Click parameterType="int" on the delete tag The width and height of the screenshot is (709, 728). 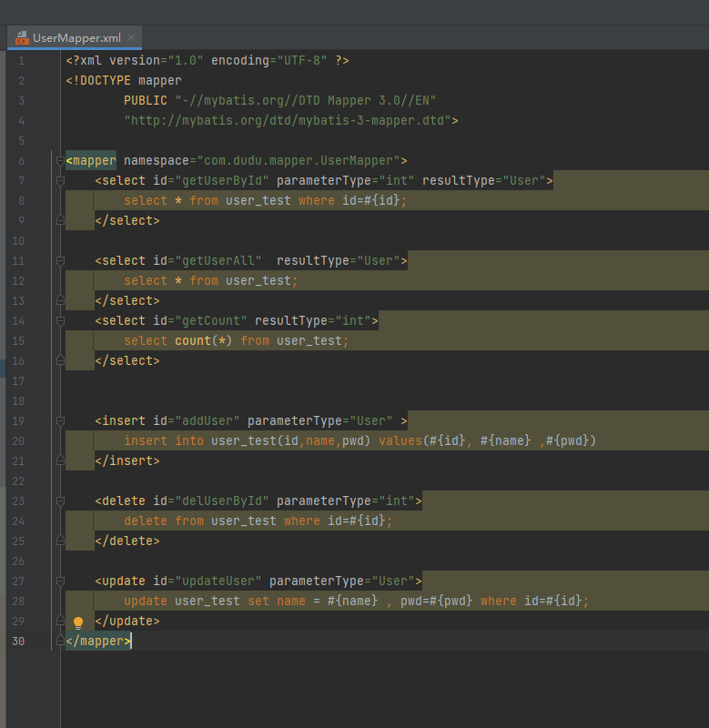tap(346, 501)
